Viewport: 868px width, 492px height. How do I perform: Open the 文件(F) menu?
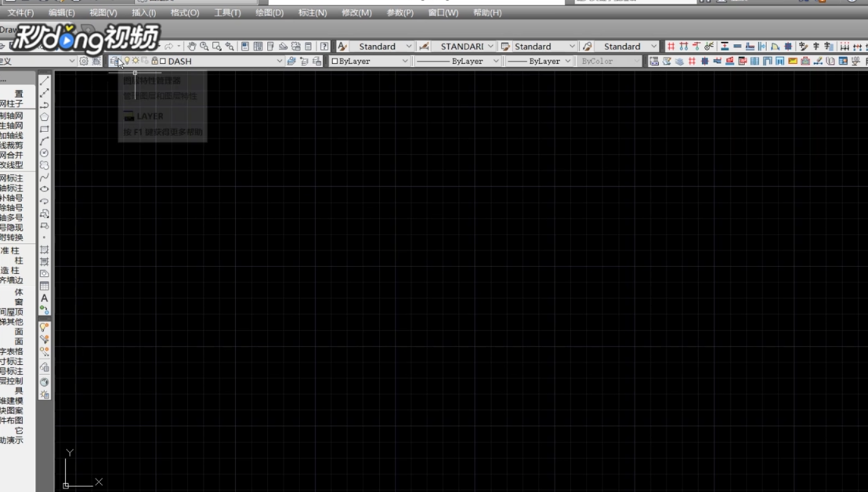(x=21, y=13)
